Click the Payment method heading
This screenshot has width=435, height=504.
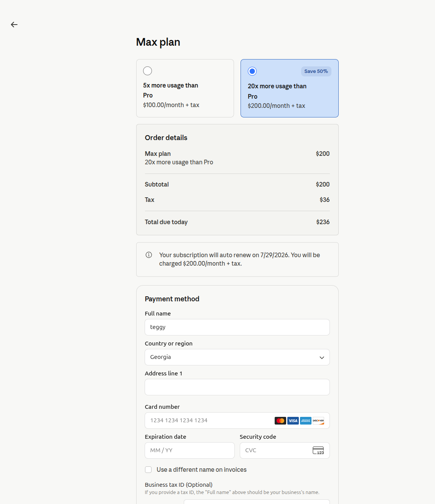click(172, 299)
